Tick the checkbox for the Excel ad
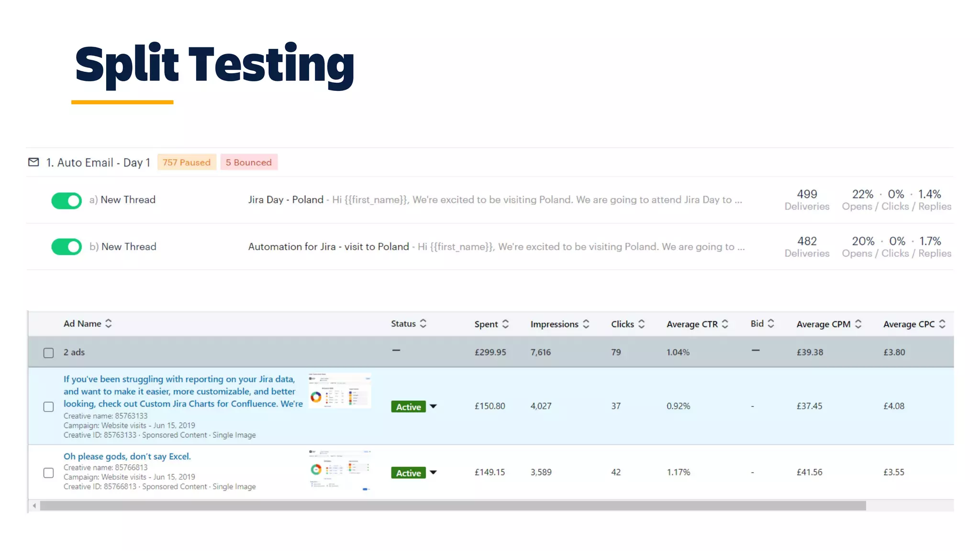Image resolution: width=980 pixels, height=551 pixels. (x=48, y=473)
